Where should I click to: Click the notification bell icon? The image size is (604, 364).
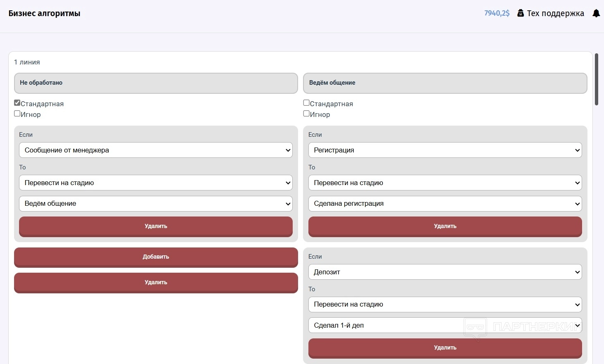pos(596,13)
